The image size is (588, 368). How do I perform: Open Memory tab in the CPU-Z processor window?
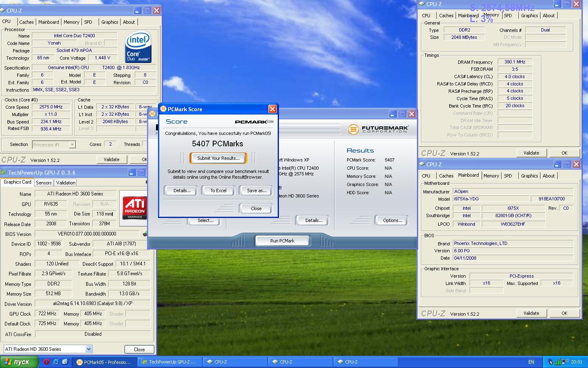71,22
